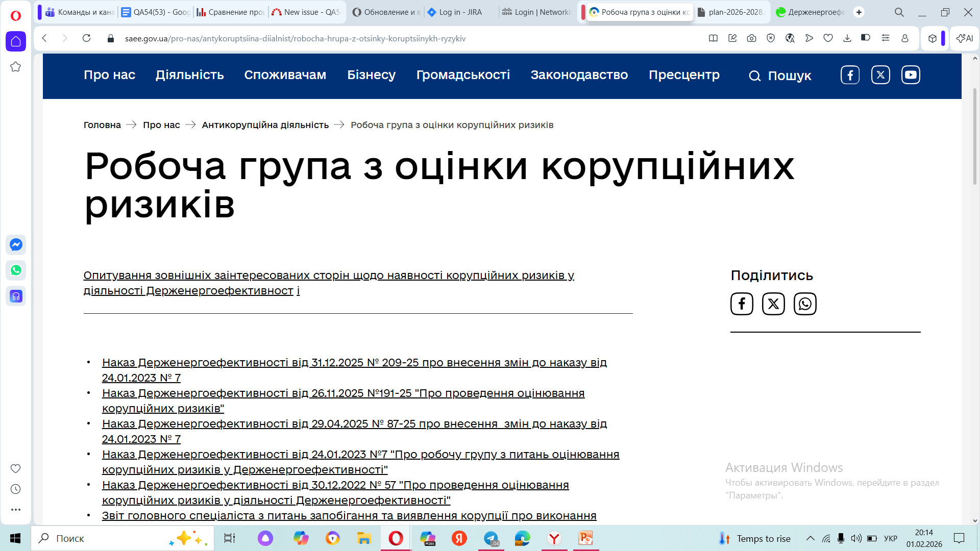Screen dimensions: 980x551
Task: Share page via X icon under Поділитись
Action: tap(773, 304)
